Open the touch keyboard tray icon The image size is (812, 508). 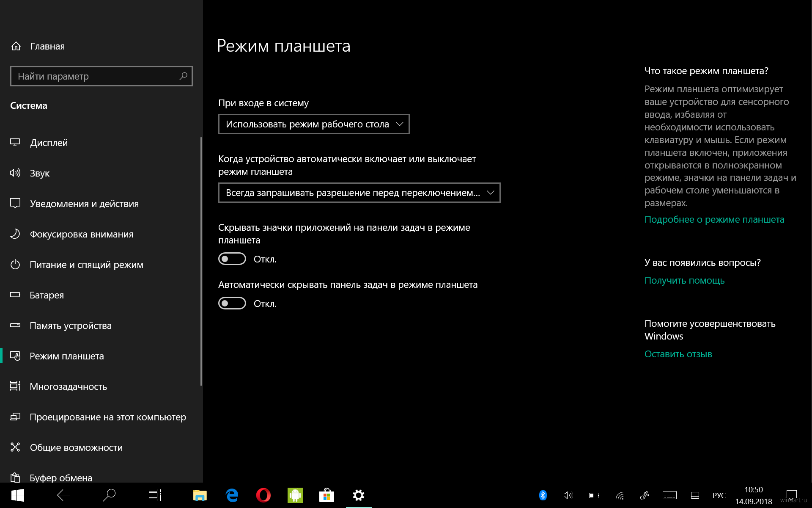click(x=669, y=495)
